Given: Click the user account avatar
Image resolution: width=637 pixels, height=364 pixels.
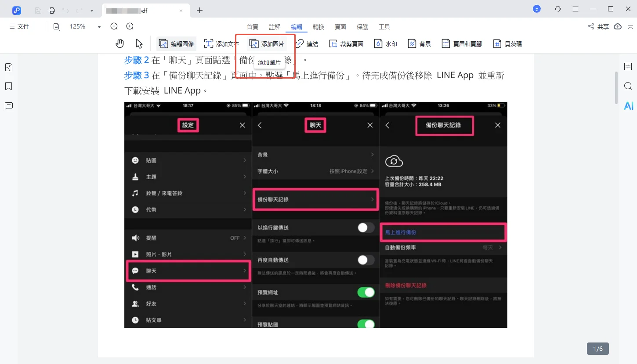Looking at the screenshot, I should pos(536,9).
